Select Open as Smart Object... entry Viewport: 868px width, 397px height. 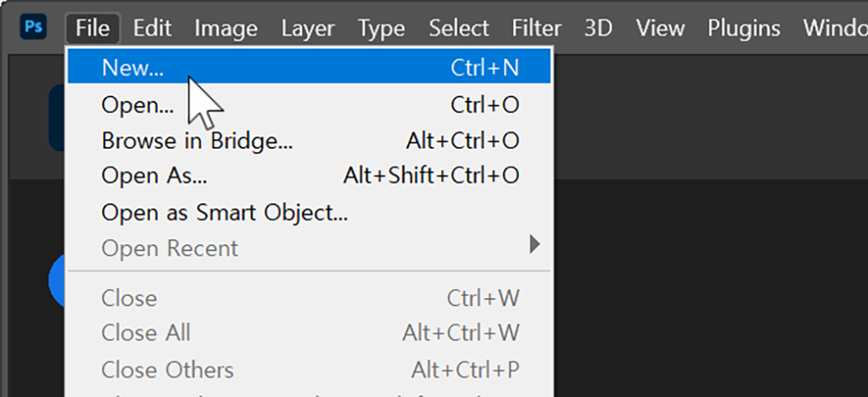pyautogui.click(x=309, y=211)
